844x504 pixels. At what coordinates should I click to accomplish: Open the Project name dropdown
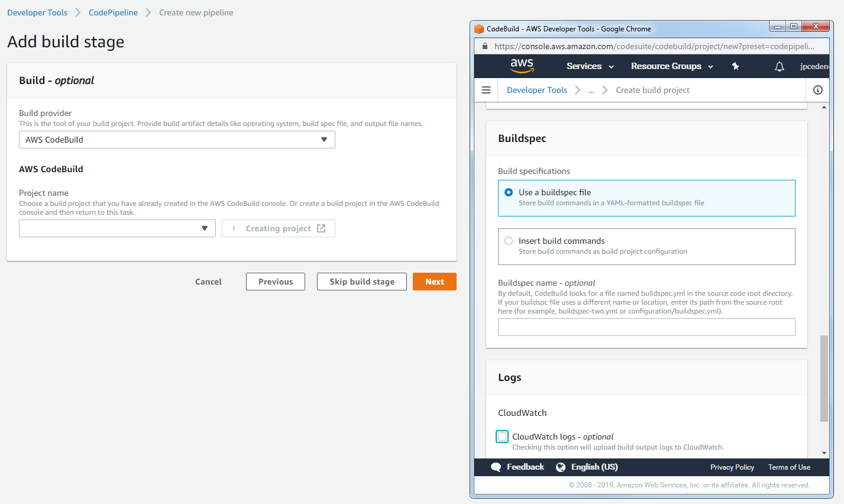tap(117, 228)
